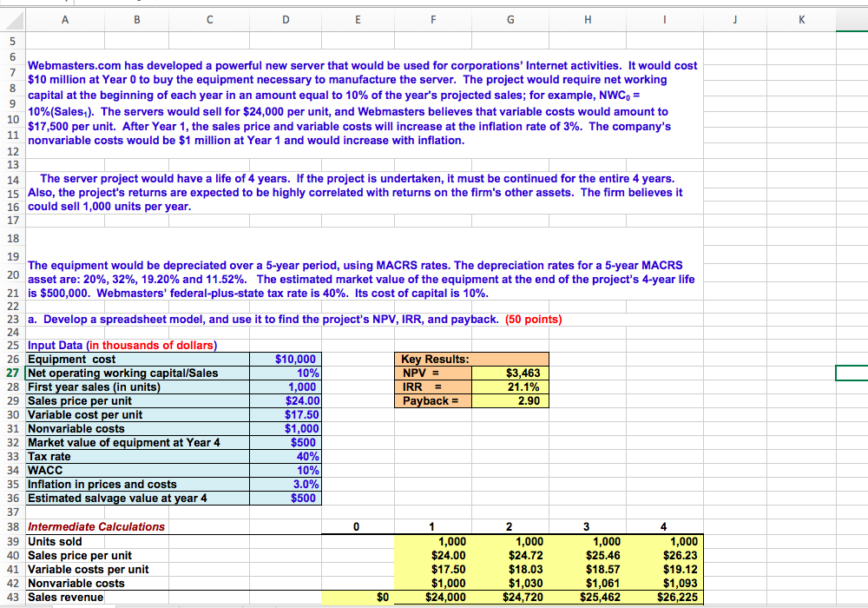Screen dimensions: 868x608
Task: Select the WACC input cell showing 10%
Action: [x=286, y=470]
